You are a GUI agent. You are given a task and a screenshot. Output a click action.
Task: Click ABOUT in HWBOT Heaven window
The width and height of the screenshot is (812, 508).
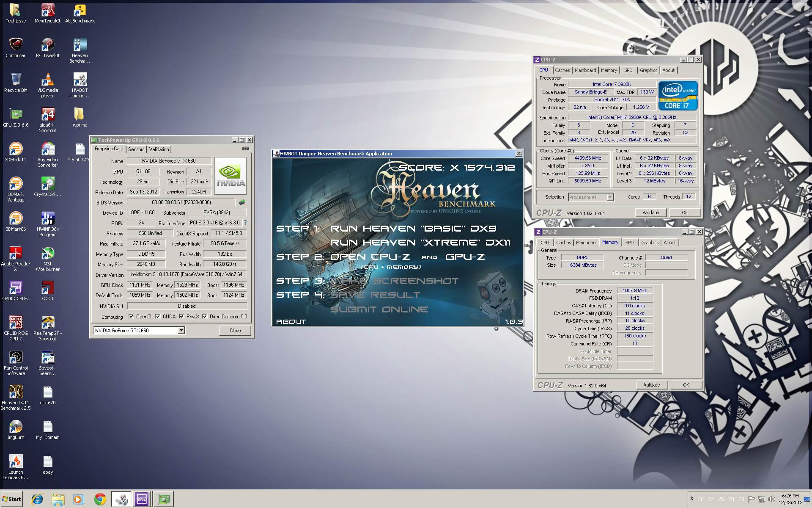291,322
